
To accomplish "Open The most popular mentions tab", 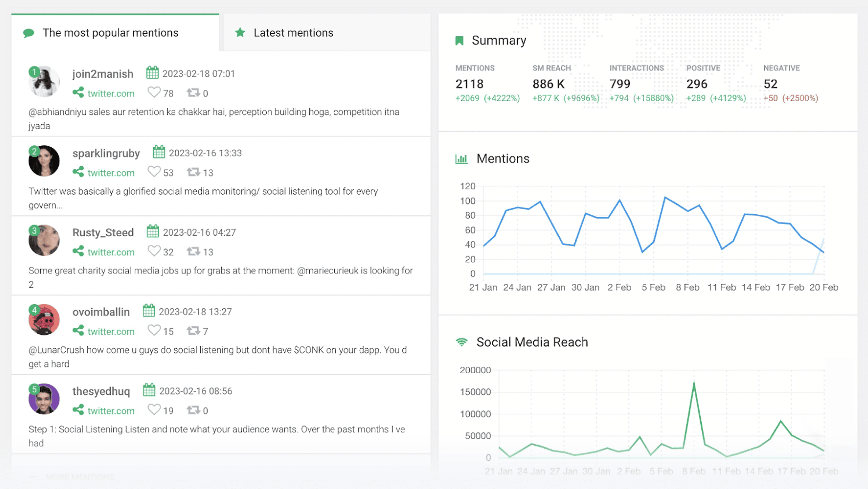I will [115, 33].
